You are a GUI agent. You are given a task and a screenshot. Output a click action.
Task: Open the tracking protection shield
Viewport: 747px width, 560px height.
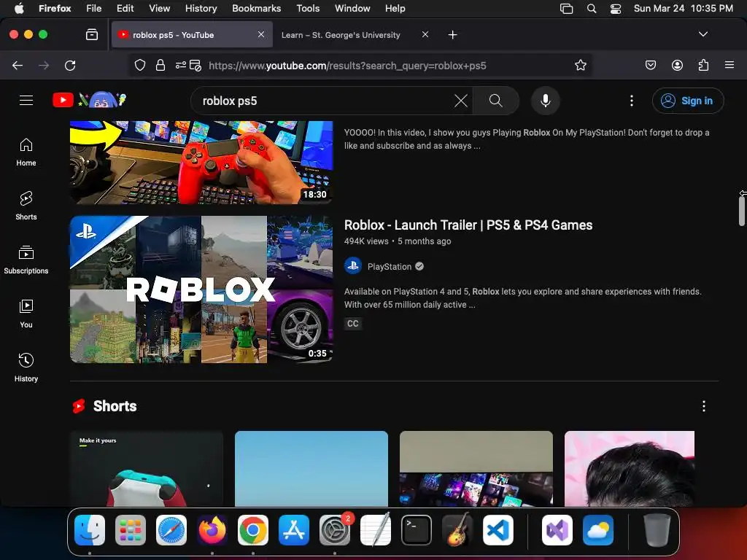point(139,65)
